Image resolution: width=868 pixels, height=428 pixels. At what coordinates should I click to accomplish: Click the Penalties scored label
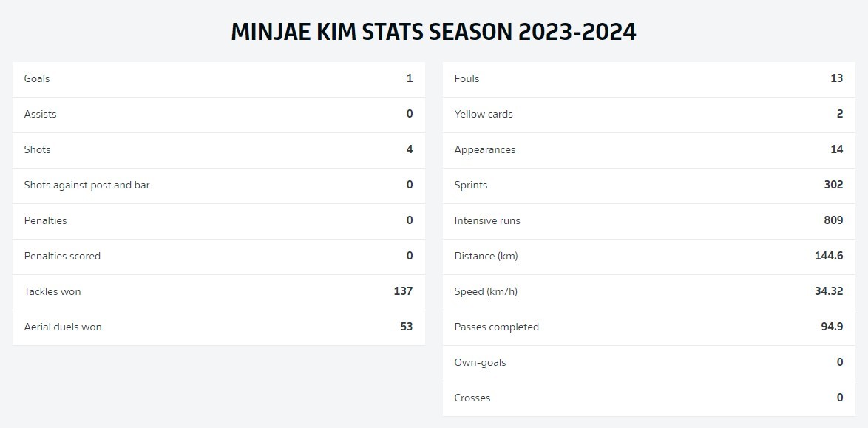62,256
